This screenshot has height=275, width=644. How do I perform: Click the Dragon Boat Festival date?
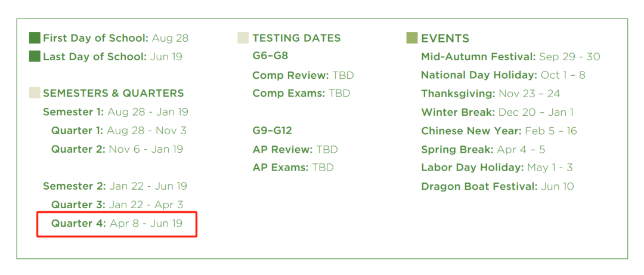tap(558, 187)
